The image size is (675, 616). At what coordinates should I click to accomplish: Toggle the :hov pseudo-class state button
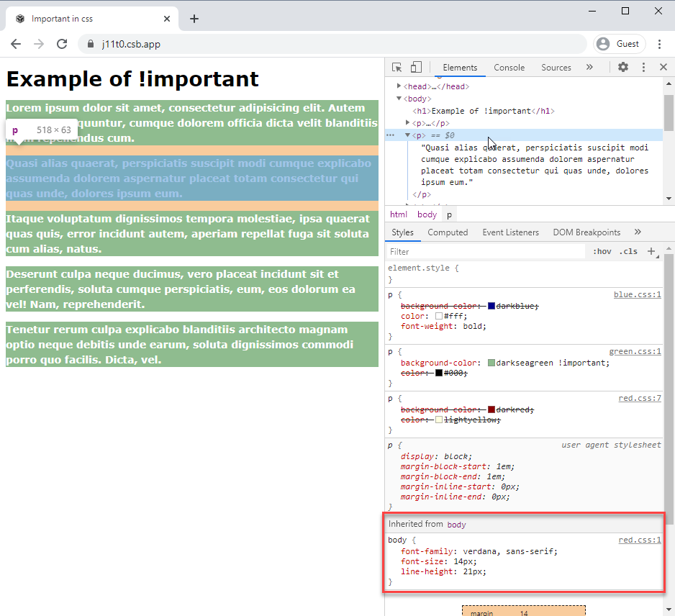pyautogui.click(x=603, y=251)
